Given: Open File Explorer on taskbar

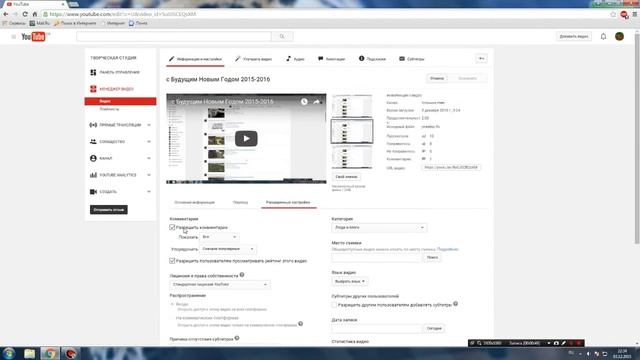Looking at the screenshot, I should (x=29, y=353).
